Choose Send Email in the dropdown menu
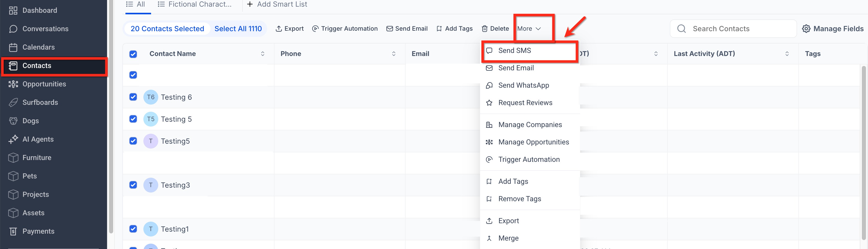The width and height of the screenshot is (868, 249). (x=530, y=68)
